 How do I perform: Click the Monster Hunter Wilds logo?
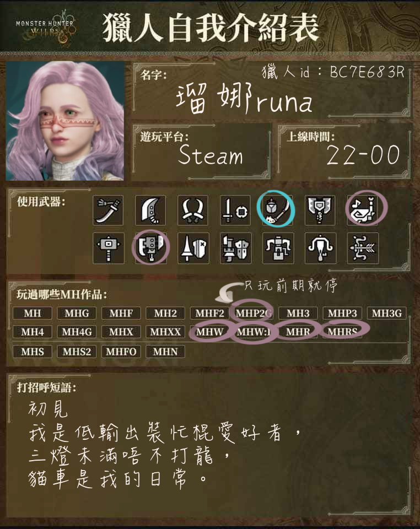pyautogui.click(x=46, y=28)
